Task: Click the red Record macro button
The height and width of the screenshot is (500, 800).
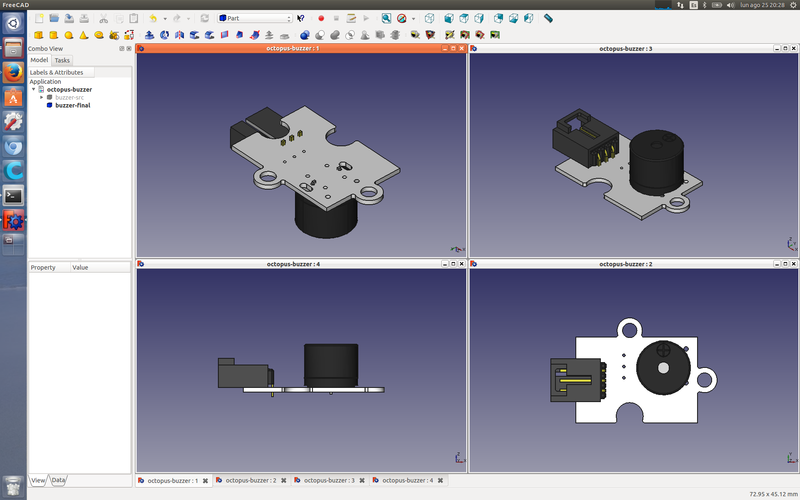Action: click(x=321, y=18)
